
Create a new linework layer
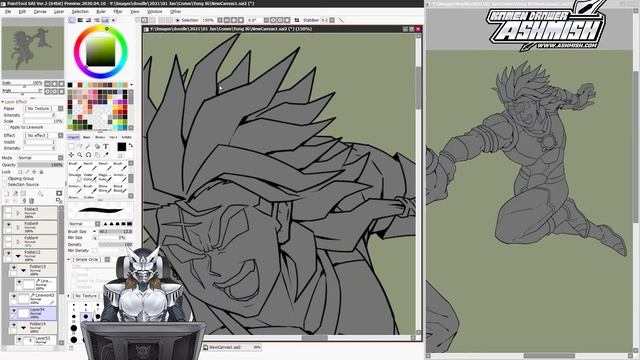15,193
